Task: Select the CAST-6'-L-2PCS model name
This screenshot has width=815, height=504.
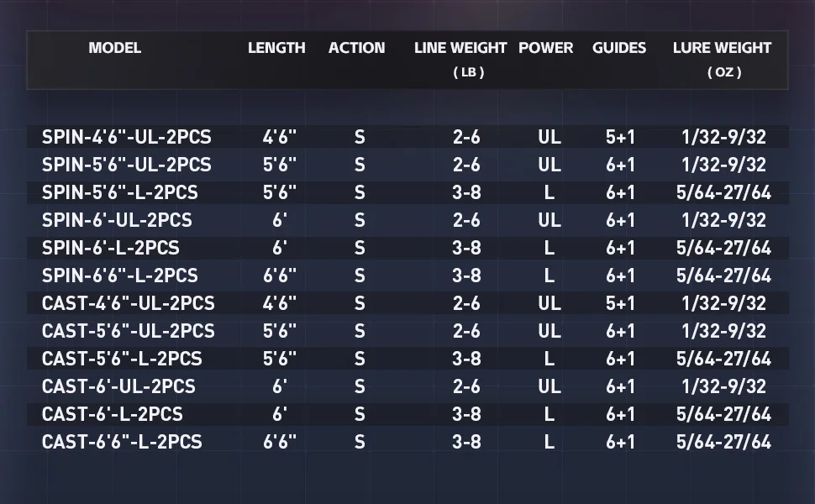Action: pos(113,414)
